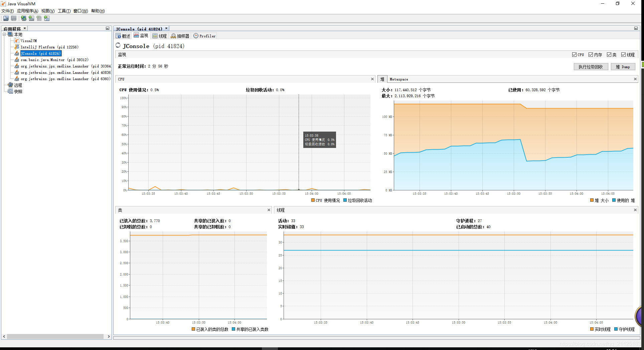Click the 执行垃圾回收 button
Screen dimensions: 644x350
tap(591, 67)
